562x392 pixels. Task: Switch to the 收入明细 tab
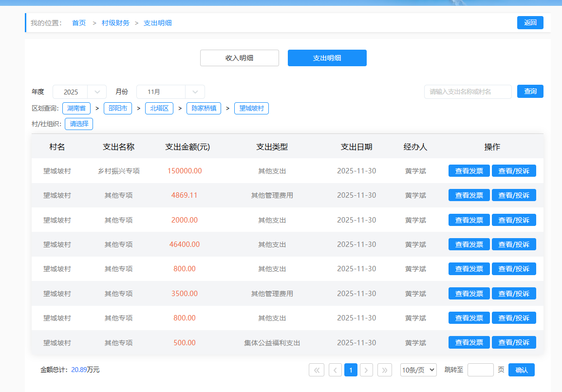point(239,58)
